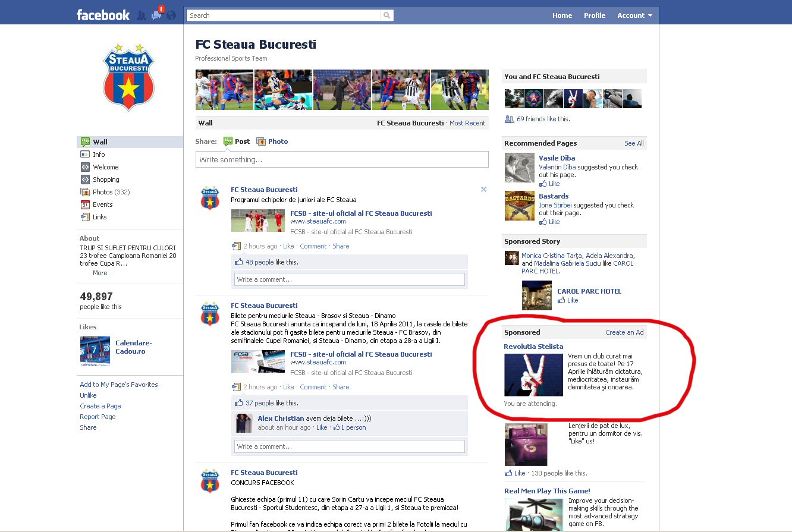Screen dimensions: 792x532
Task: Click the Photo share icon
Action: tap(261, 141)
